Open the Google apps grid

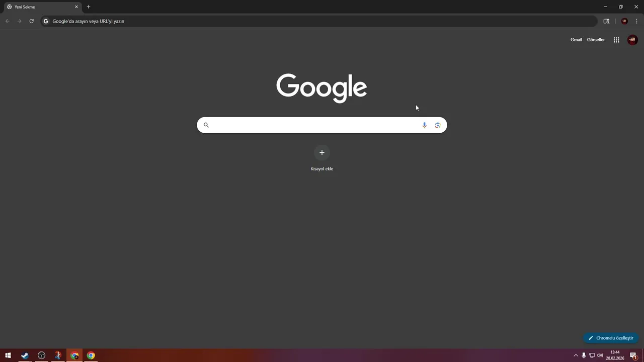[616, 40]
